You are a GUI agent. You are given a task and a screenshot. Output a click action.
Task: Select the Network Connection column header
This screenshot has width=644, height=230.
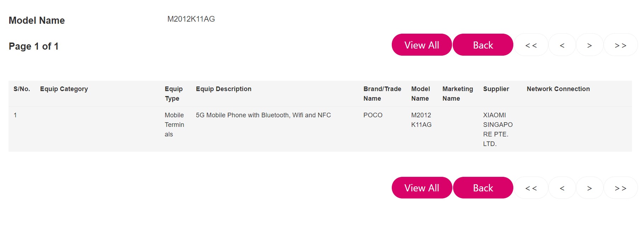[558, 89]
